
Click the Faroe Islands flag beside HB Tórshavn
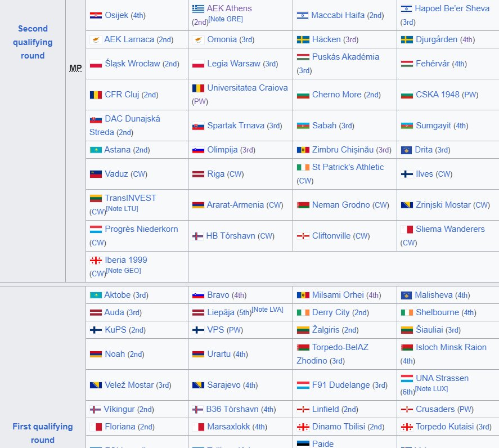[x=197, y=236]
